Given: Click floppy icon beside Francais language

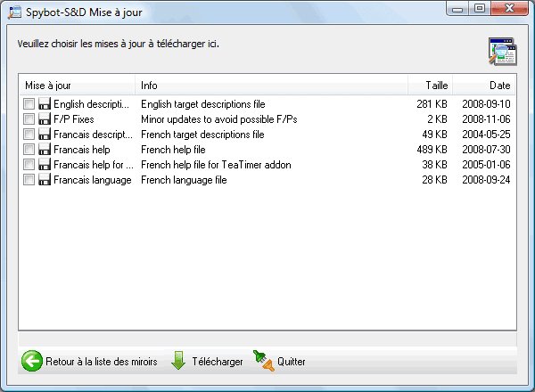Looking at the screenshot, I should (45, 180).
